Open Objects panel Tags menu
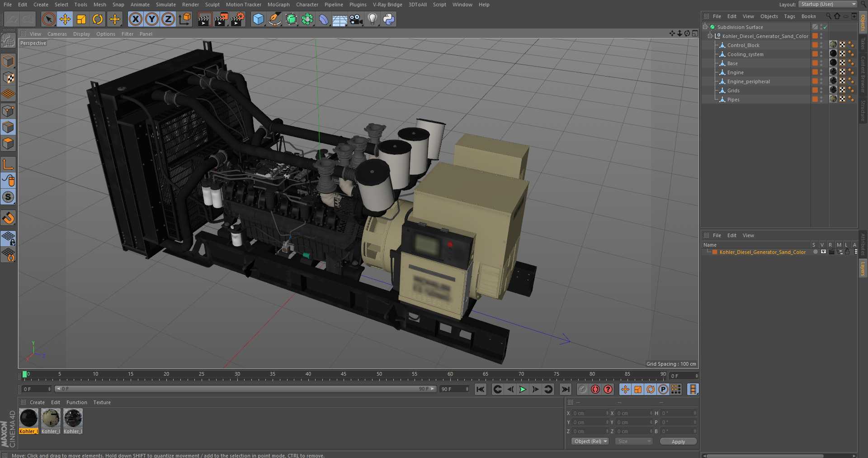This screenshot has width=868, height=458. (x=789, y=16)
